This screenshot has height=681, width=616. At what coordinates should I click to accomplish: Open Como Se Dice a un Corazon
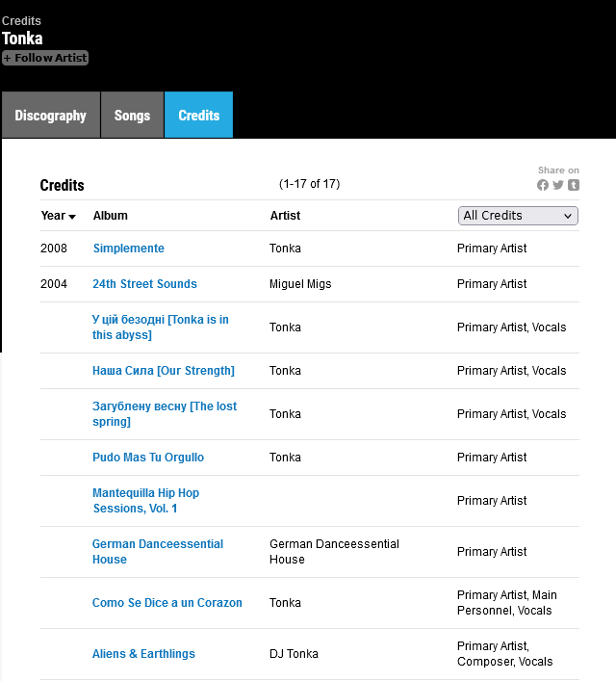coord(167,603)
